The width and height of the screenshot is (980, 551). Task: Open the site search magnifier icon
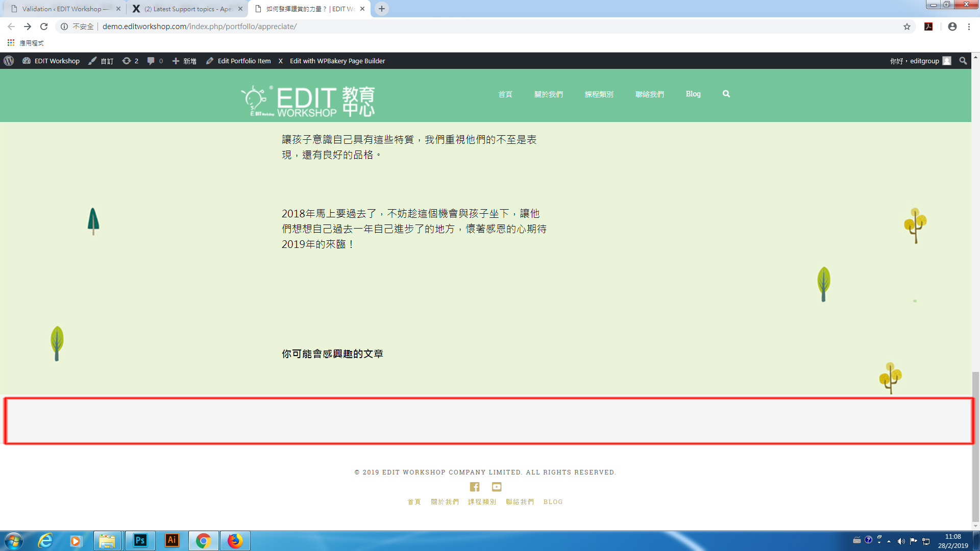point(726,94)
